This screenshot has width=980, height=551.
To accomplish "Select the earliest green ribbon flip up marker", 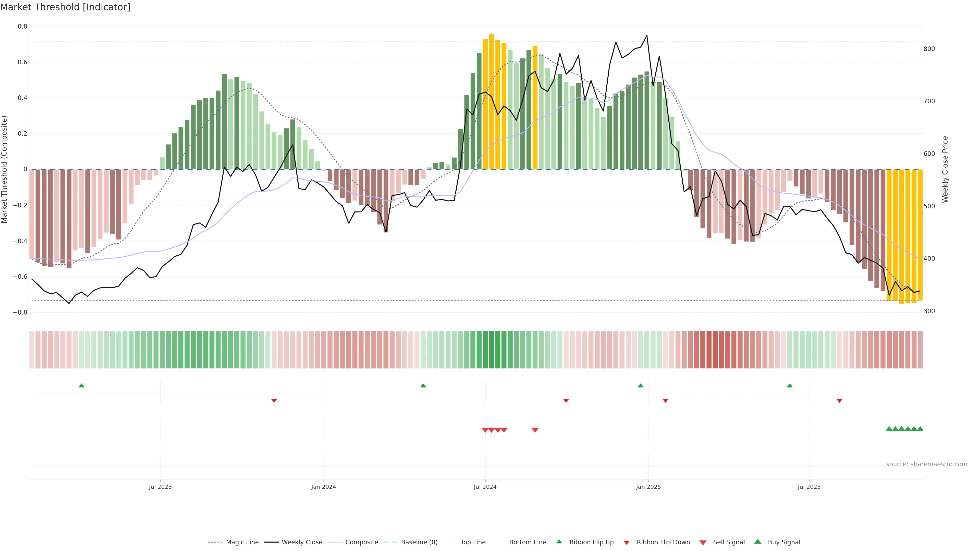I will tap(81, 386).
